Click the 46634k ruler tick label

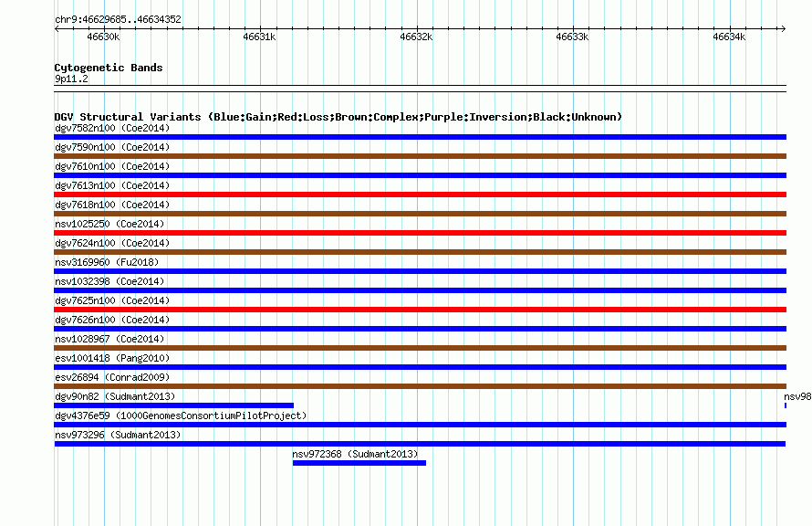click(729, 37)
